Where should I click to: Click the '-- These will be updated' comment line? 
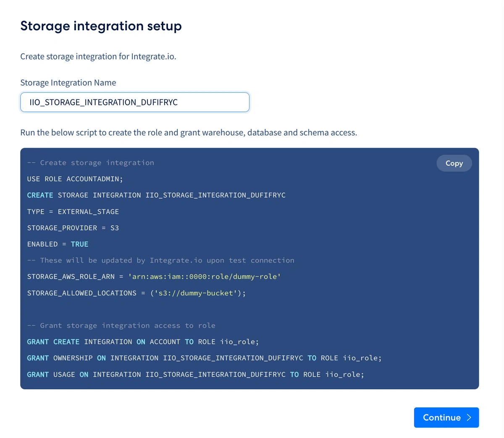(161, 261)
